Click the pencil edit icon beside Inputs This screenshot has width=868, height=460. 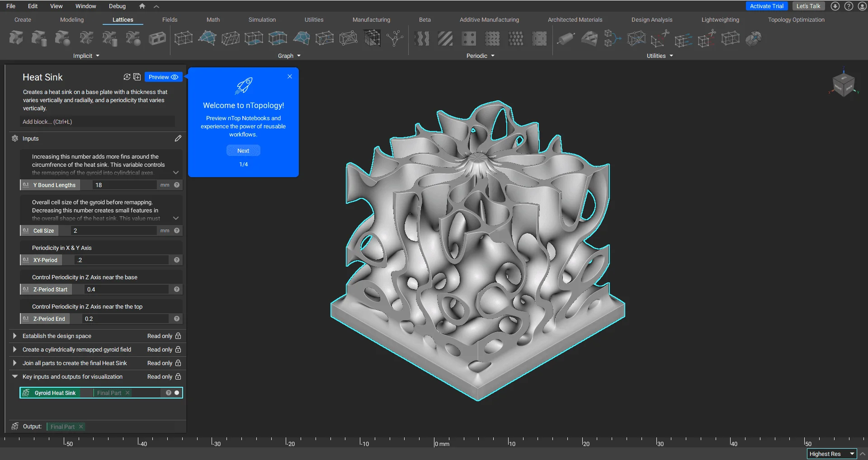[178, 138]
